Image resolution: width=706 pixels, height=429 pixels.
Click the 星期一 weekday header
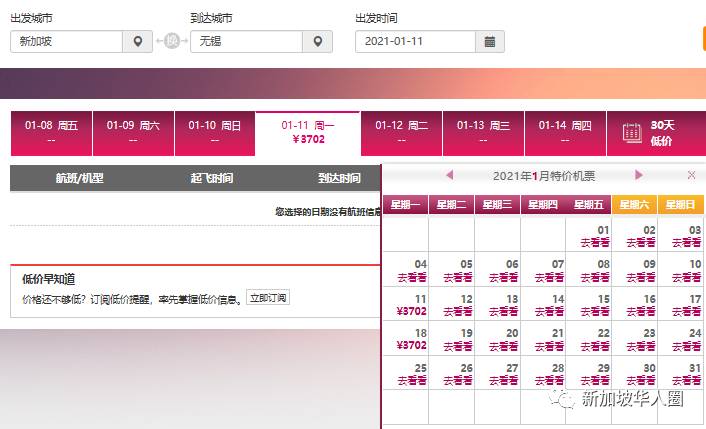[405, 205]
